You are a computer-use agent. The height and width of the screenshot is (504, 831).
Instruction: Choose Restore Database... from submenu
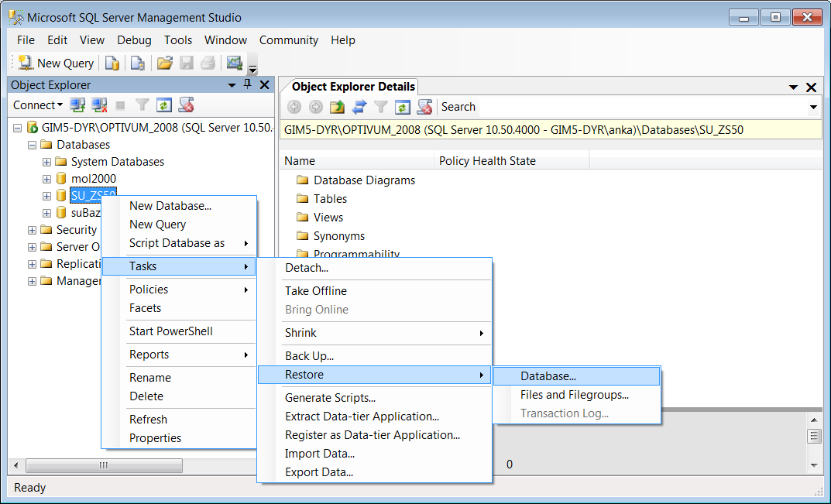click(577, 376)
